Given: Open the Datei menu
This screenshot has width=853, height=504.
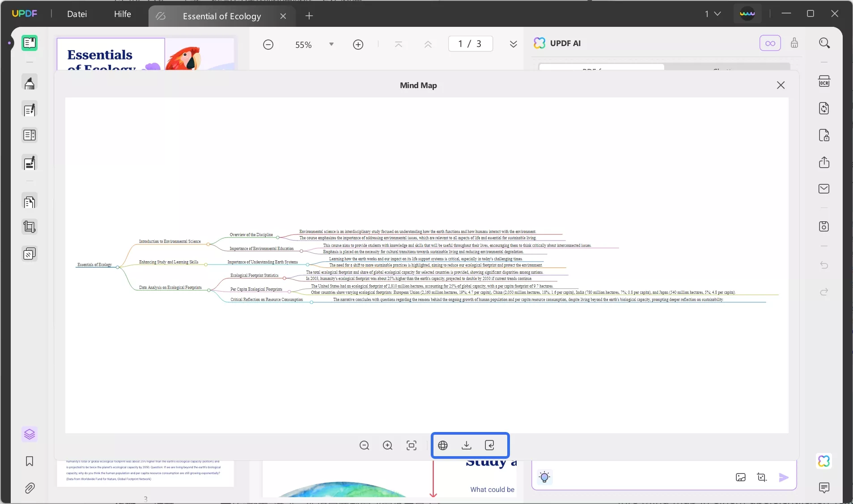Looking at the screenshot, I should pos(77,14).
